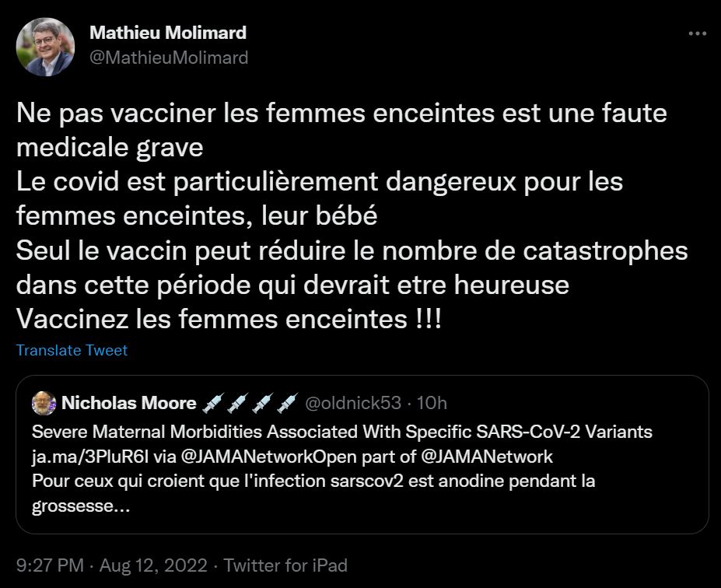Click the Translate Tweet link
The image size is (721, 588).
[72, 351]
